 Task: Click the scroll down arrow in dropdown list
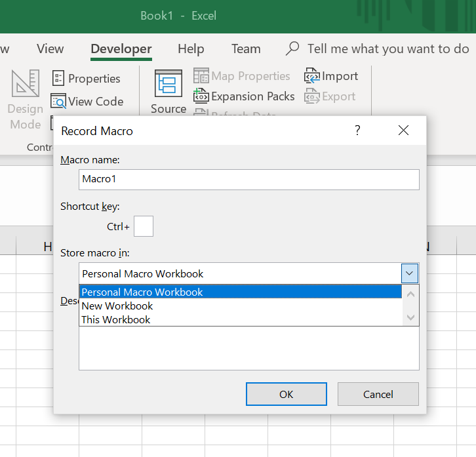411,318
